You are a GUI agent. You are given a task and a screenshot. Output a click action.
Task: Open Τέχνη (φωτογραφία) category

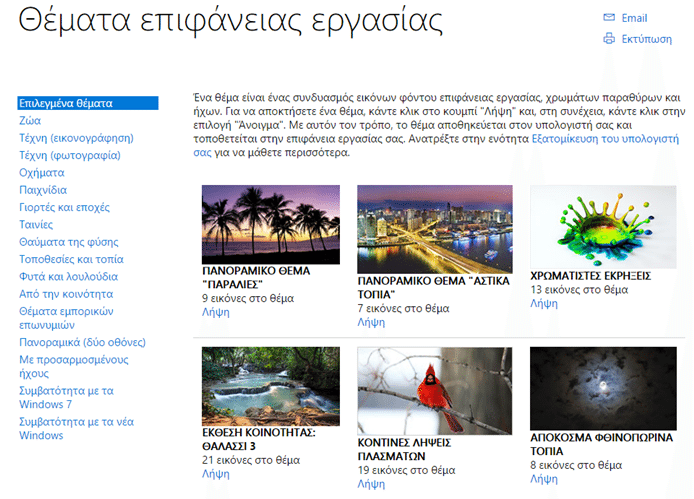[69, 155]
